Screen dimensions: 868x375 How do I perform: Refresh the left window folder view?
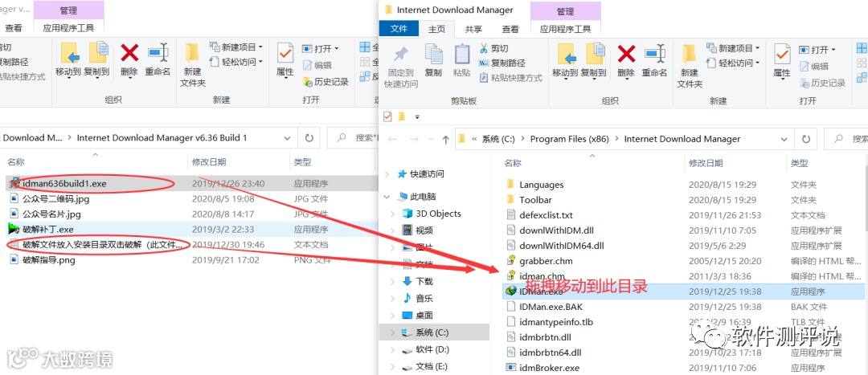click(309, 138)
